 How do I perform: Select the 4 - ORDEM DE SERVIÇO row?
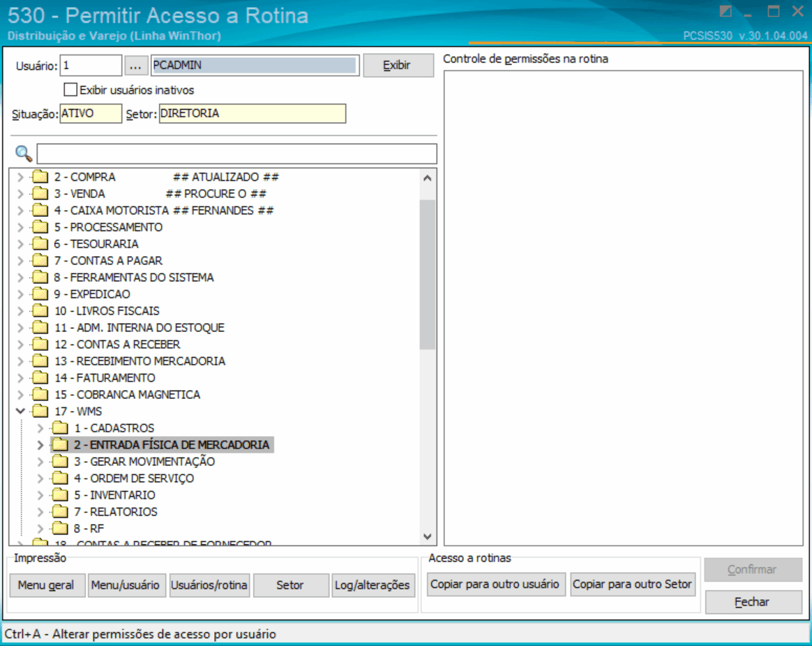coord(134,478)
